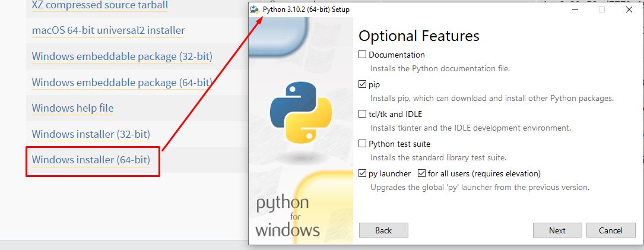Download Windows installer (64-bit)
644x250 pixels.
click(91, 160)
